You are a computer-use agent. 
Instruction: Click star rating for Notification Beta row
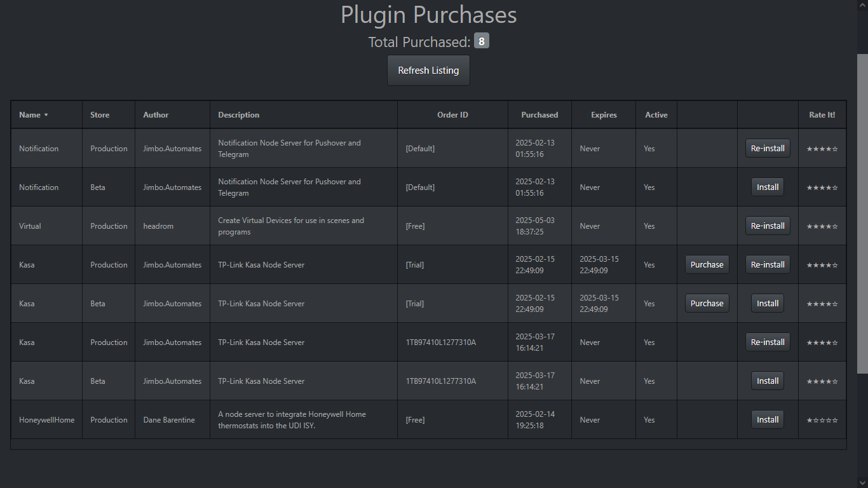(822, 187)
